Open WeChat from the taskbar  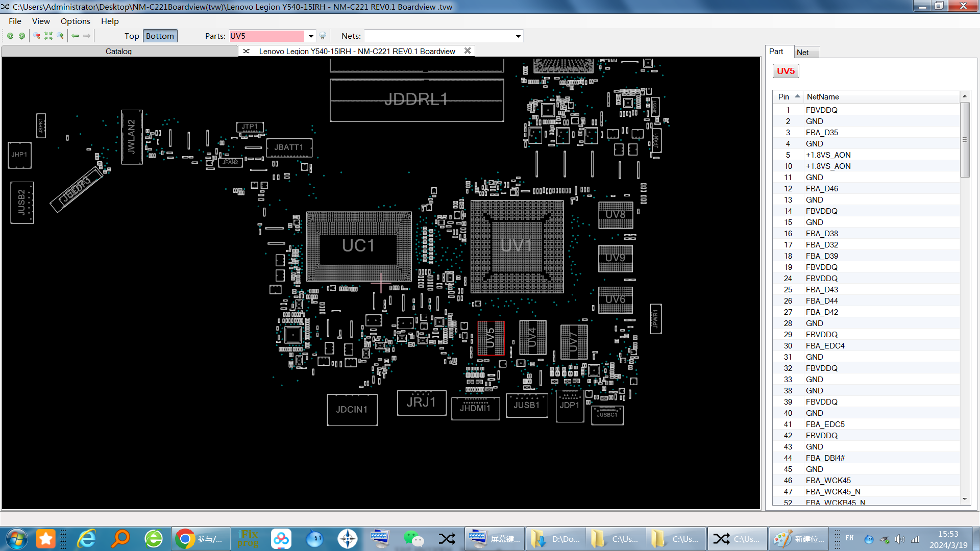point(413,539)
